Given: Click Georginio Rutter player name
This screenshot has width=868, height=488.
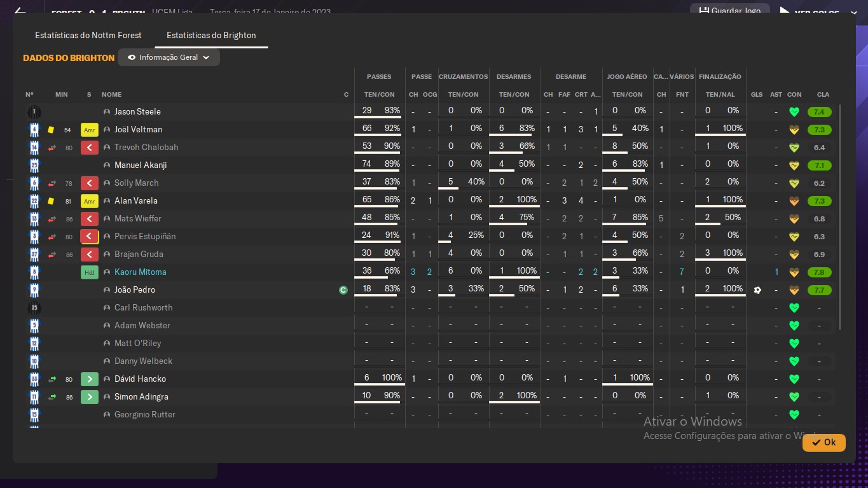Looking at the screenshot, I should coord(145,415).
